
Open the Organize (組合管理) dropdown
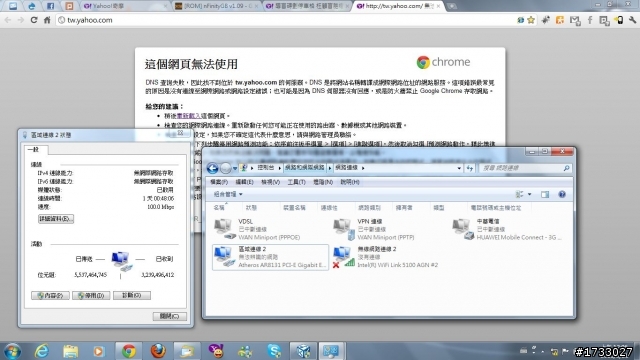coord(228,195)
